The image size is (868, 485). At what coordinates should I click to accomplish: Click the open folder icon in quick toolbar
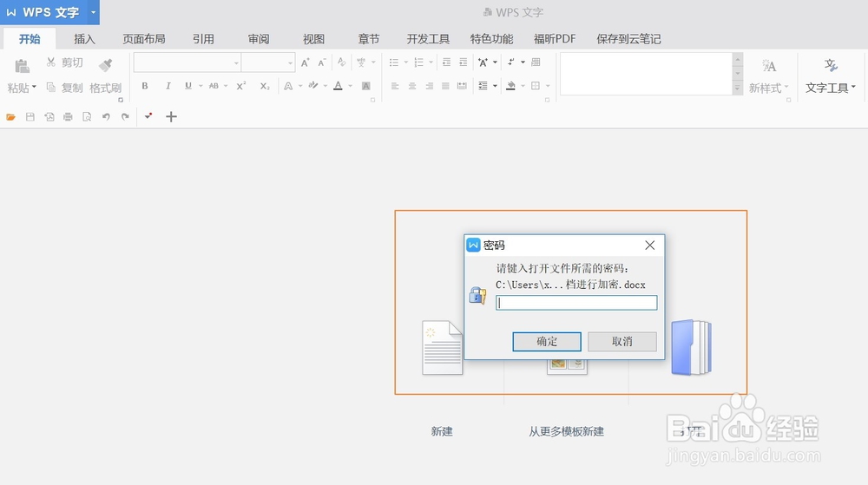[10, 116]
